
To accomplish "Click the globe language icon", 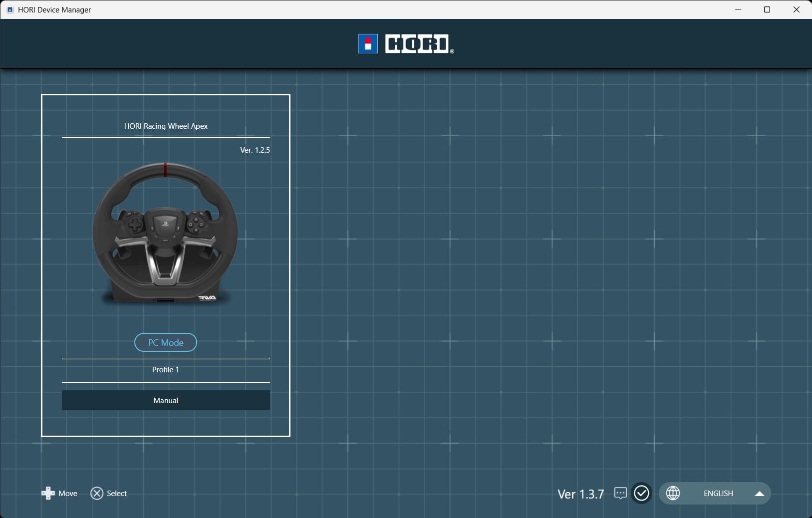I will tap(673, 494).
